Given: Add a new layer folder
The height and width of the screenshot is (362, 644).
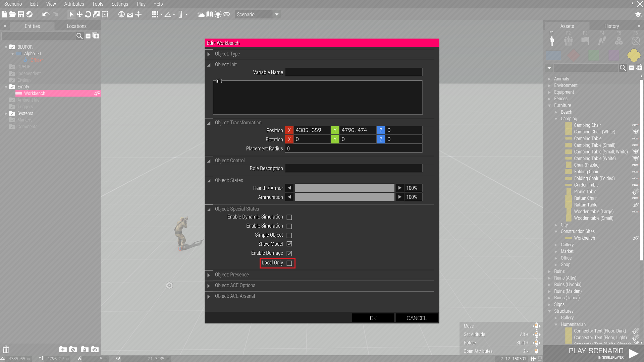Looking at the screenshot, I should (63, 349).
